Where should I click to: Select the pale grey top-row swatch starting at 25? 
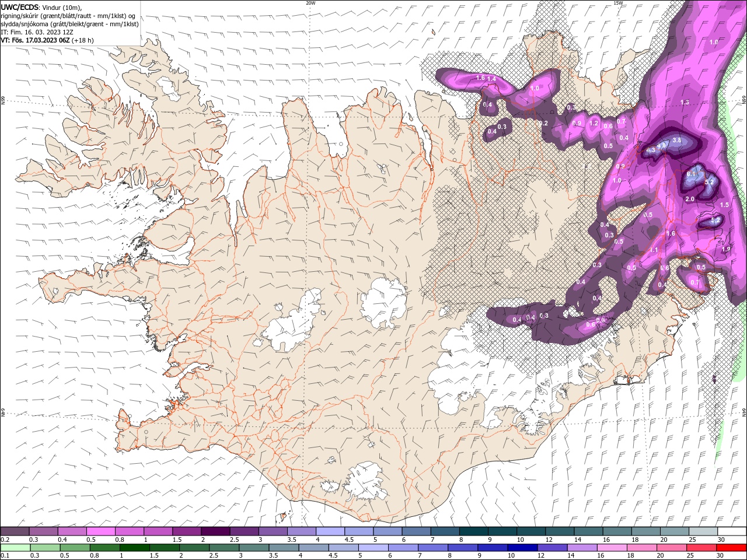pos(704,531)
